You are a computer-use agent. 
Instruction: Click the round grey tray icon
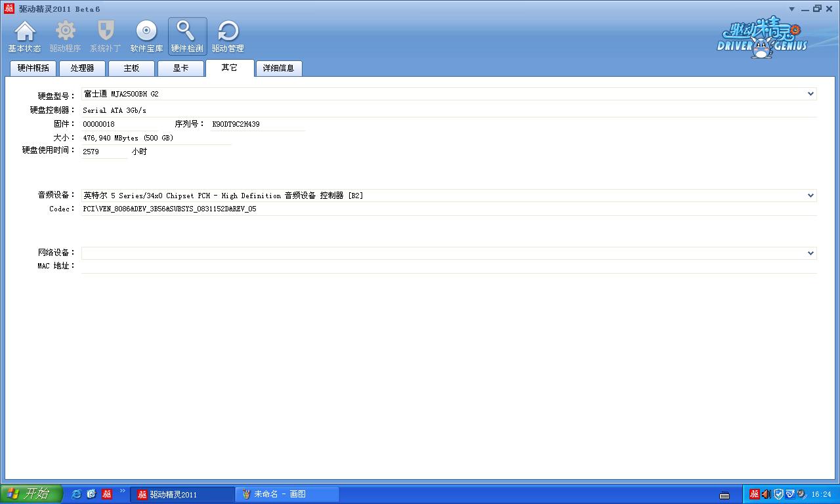(801, 494)
